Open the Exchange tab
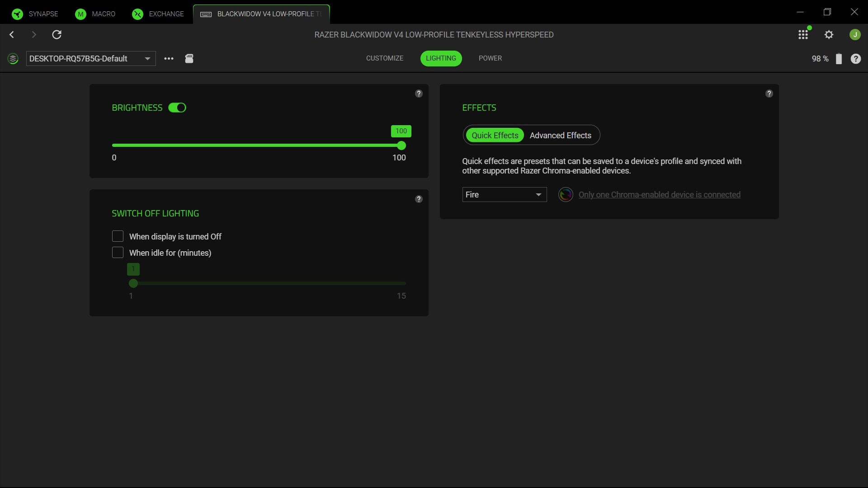 click(158, 14)
